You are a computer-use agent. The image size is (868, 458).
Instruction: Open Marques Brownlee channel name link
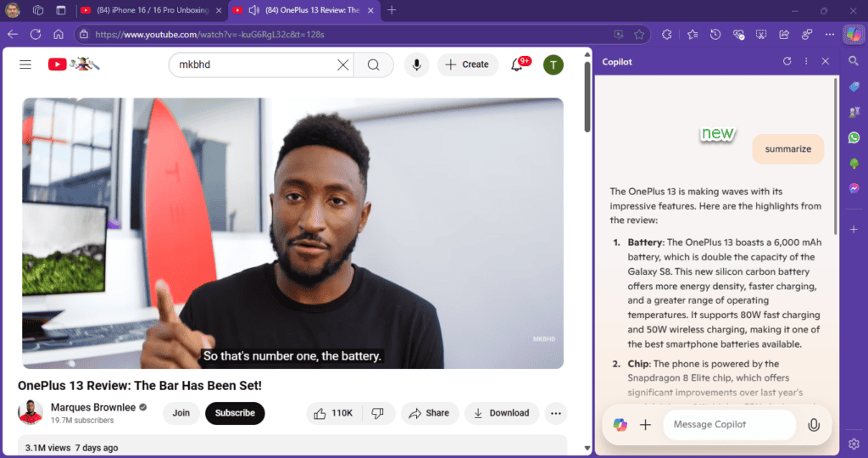[93, 407]
